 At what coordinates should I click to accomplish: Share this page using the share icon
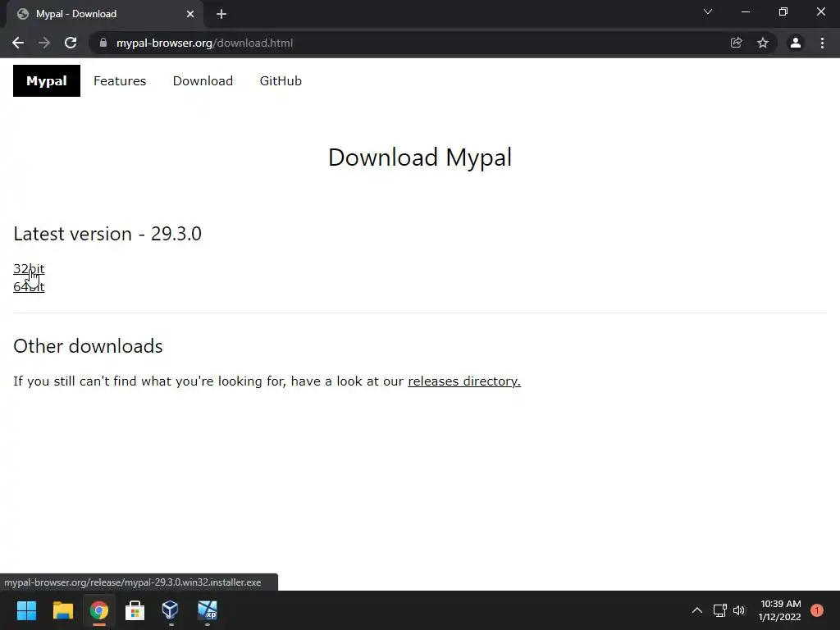click(x=736, y=43)
